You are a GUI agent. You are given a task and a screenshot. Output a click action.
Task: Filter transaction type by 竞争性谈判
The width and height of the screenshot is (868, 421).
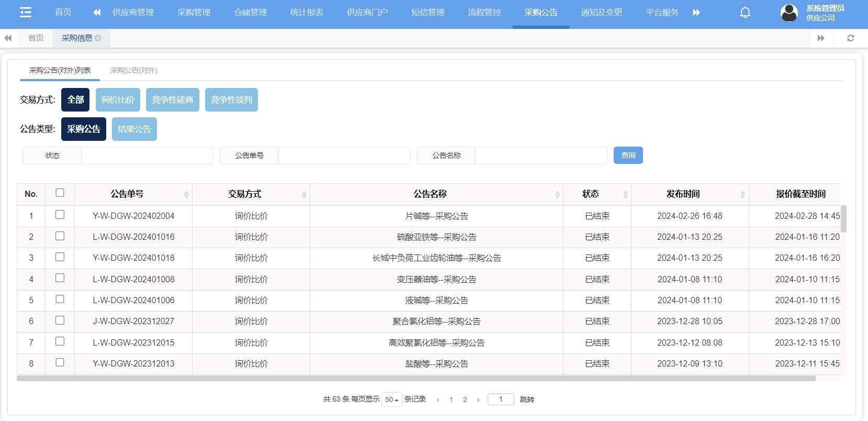(231, 99)
